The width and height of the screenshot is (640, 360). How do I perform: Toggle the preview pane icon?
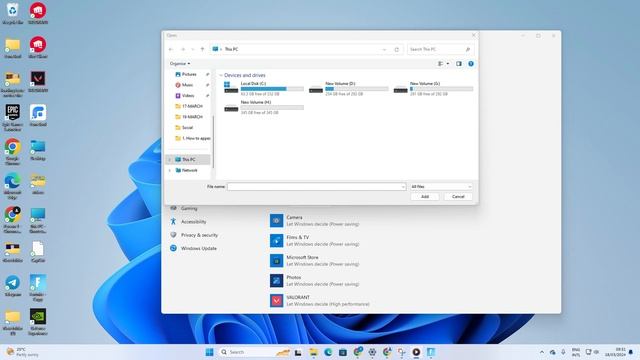459,64
